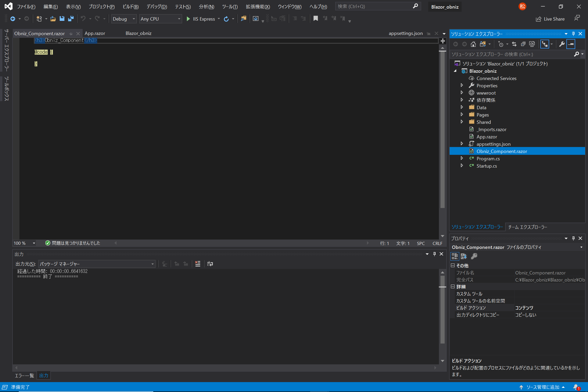
Task: Clear all output with the list icon
Action: tap(198, 264)
